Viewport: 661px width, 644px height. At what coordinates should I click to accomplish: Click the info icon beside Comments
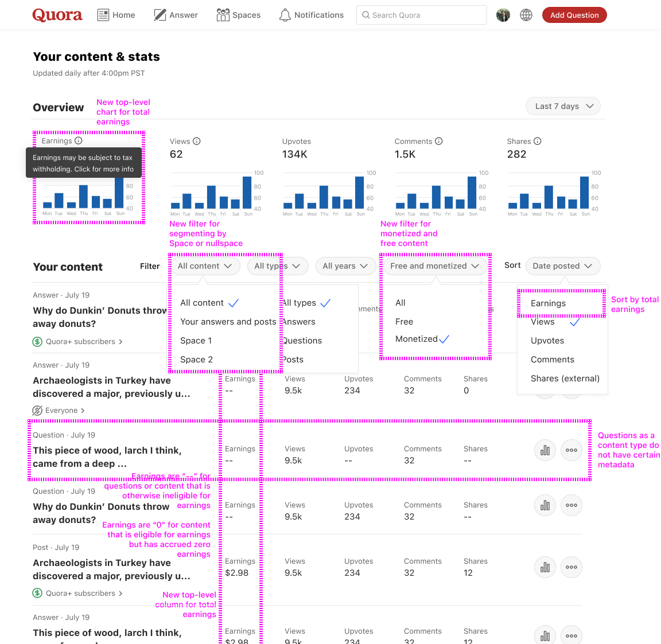pos(438,141)
